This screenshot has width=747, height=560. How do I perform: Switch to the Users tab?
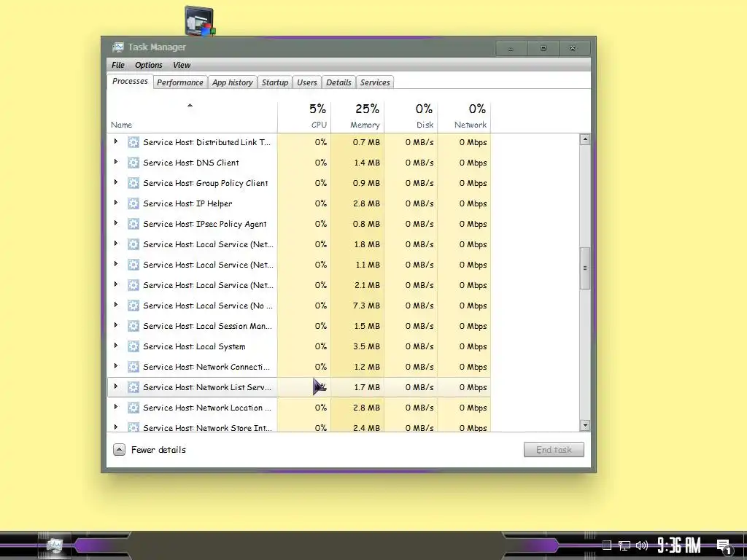click(307, 82)
